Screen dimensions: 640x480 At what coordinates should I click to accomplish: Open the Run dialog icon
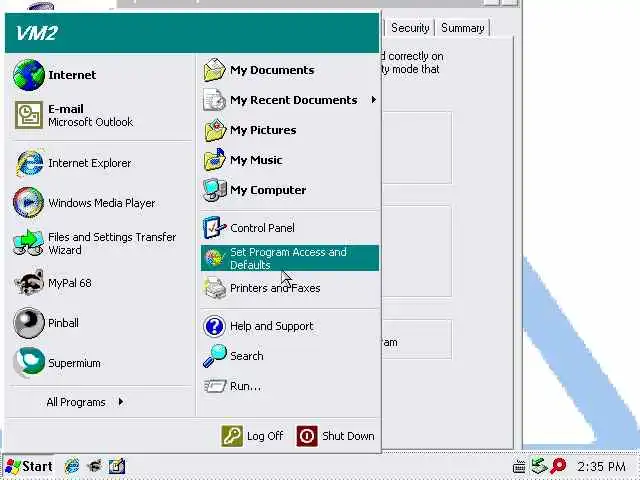pyautogui.click(x=215, y=386)
